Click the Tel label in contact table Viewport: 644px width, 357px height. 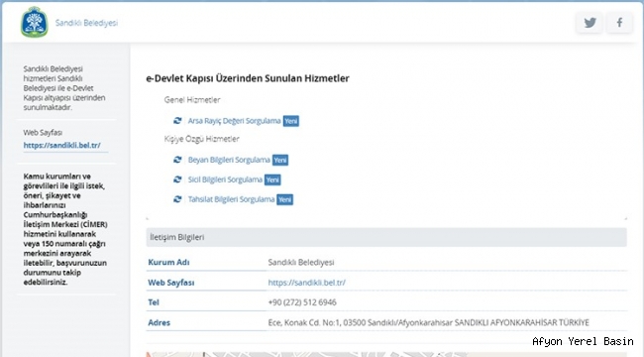pos(154,302)
